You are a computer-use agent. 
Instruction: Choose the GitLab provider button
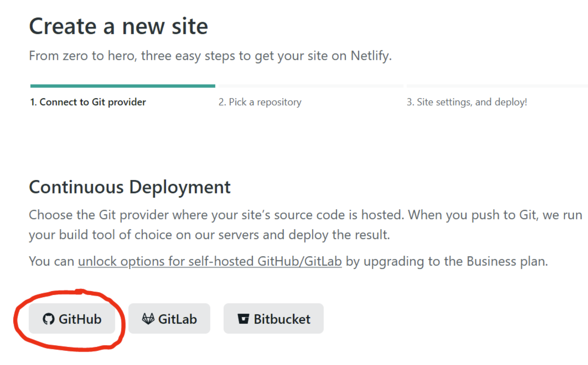pyautogui.click(x=169, y=319)
